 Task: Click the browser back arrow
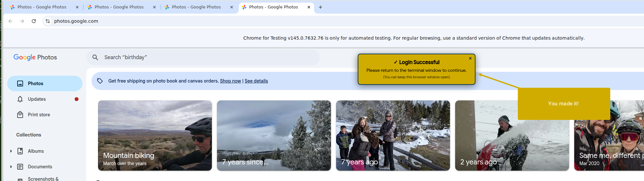point(10,21)
